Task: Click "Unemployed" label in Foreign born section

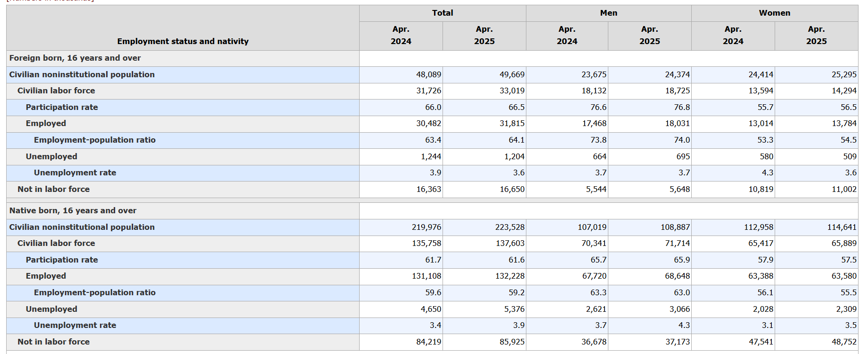Action: coord(51,156)
